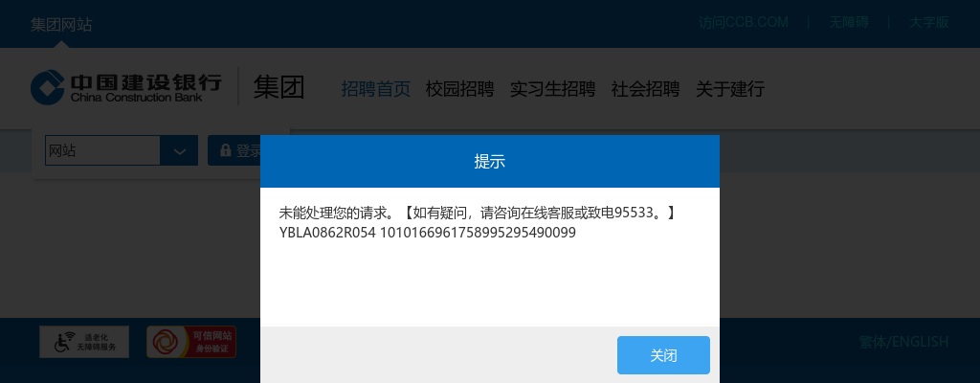
Task: Click the China Construction Bank logo
Action: 126,87
